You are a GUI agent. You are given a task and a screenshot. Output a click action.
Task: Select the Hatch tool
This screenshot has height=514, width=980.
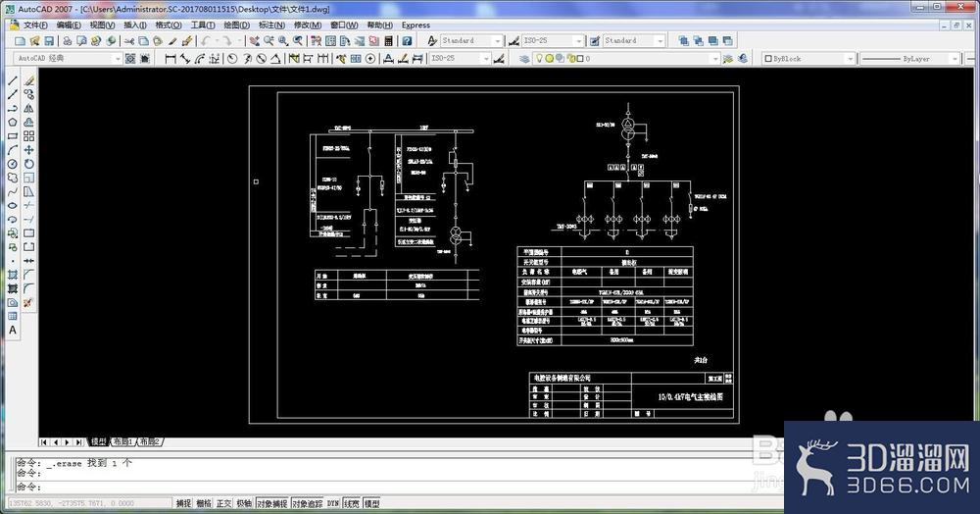[13, 275]
